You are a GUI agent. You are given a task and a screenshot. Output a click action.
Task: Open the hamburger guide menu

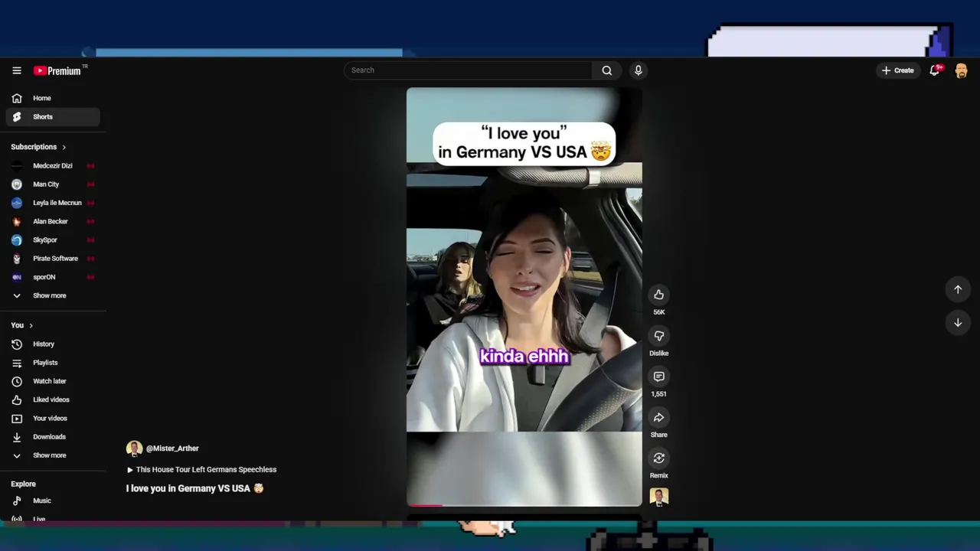(x=17, y=70)
